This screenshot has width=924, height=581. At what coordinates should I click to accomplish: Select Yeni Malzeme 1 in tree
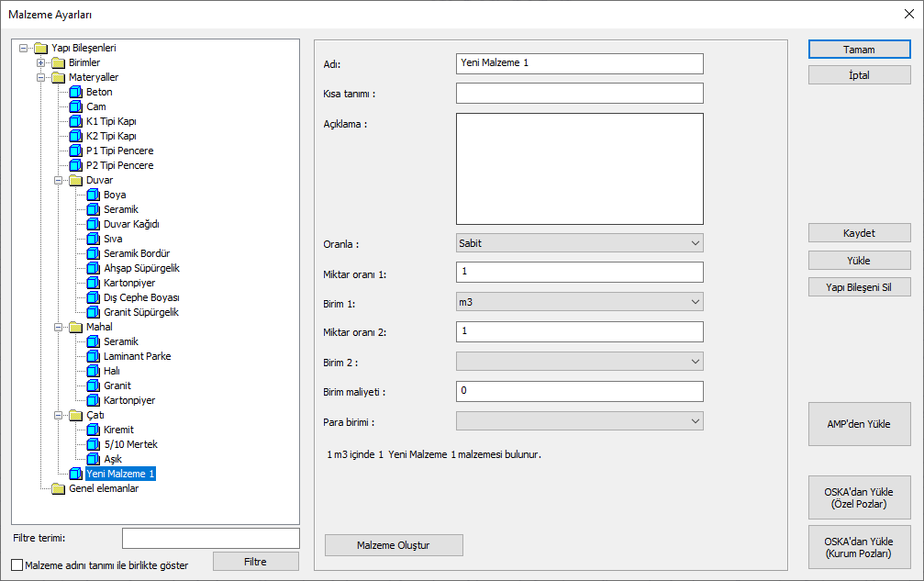pos(120,475)
